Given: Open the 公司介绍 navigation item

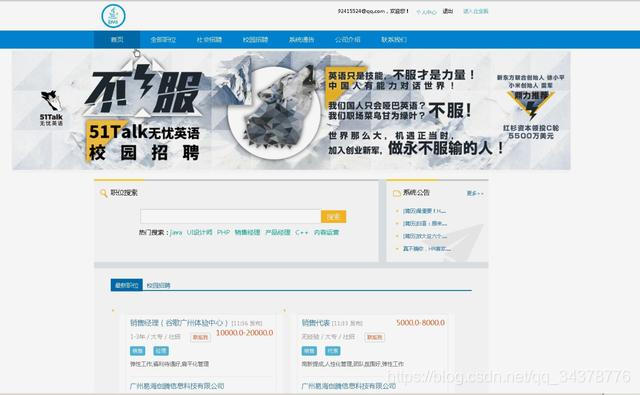Looking at the screenshot, I should coord(347,40).
